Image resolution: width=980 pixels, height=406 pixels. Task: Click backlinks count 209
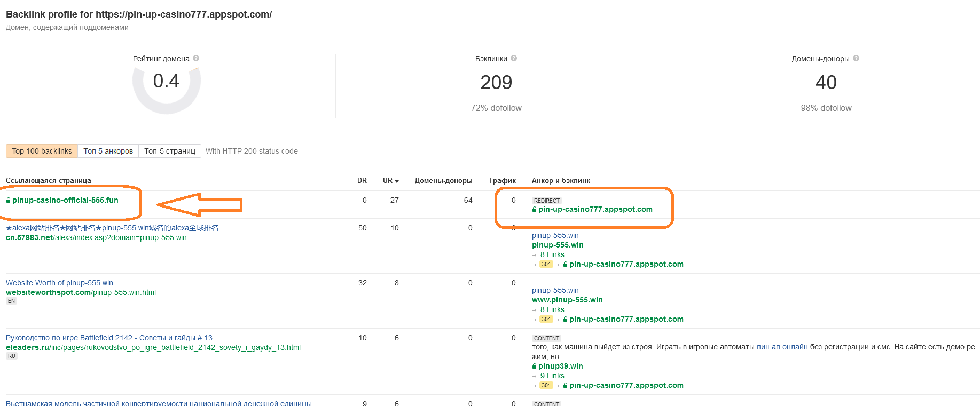pos(496,82)
